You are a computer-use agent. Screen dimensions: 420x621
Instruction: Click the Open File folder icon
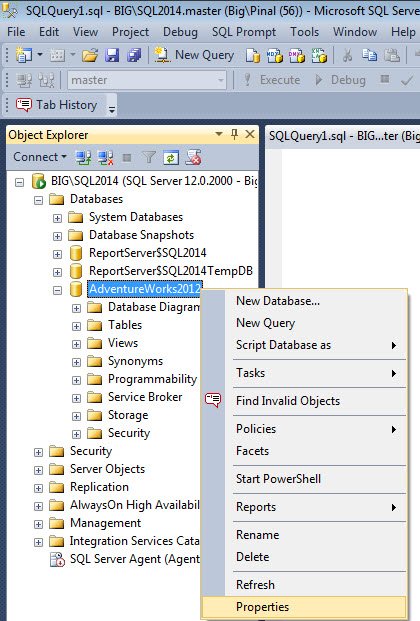click(x=90, y=55)
